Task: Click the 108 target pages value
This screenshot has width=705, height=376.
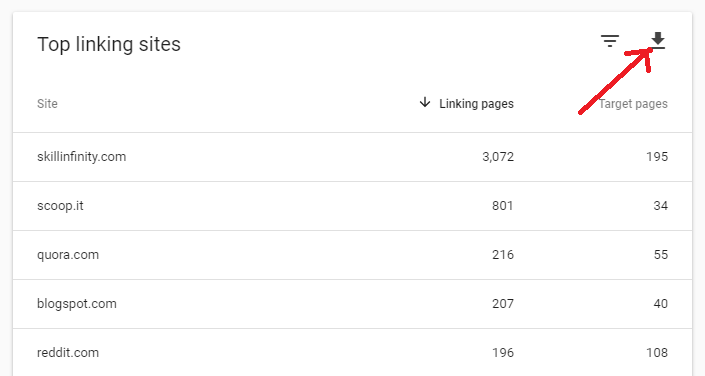Action: [x=657, y=353]
